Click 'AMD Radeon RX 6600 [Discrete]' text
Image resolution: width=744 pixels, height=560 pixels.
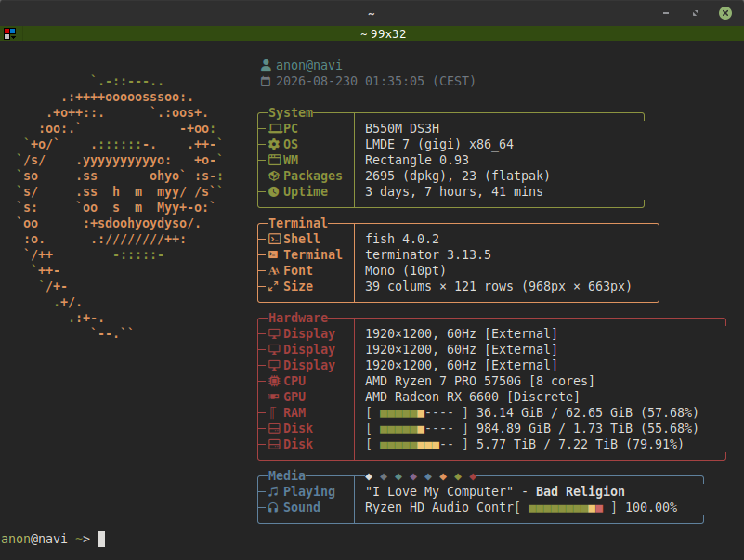(472, 397)
